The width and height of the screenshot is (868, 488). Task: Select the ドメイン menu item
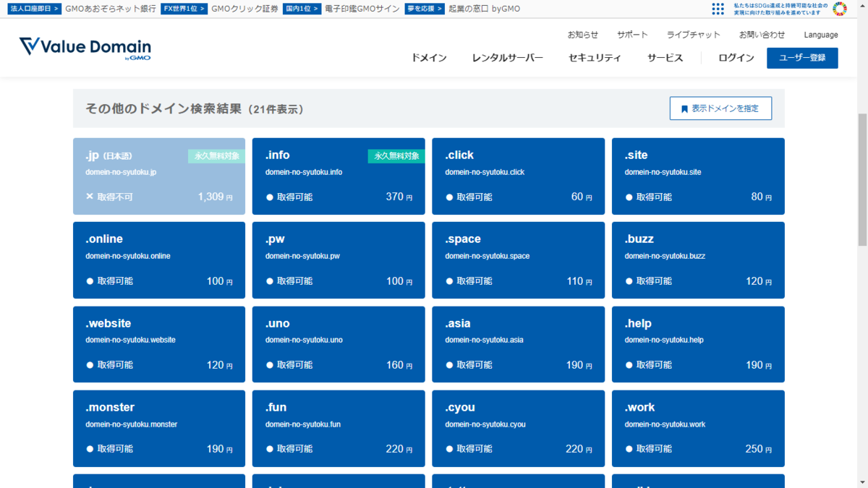(428, 58)
